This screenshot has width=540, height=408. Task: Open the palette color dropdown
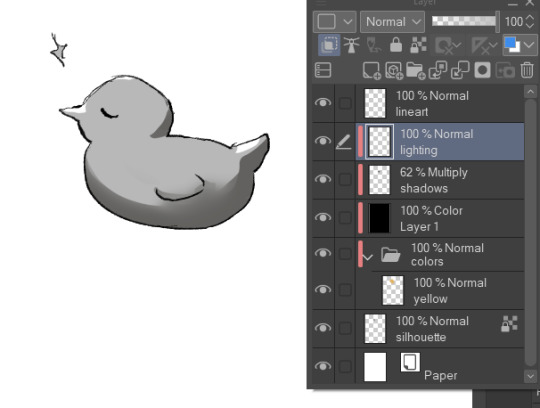click(x=334, y=22)
